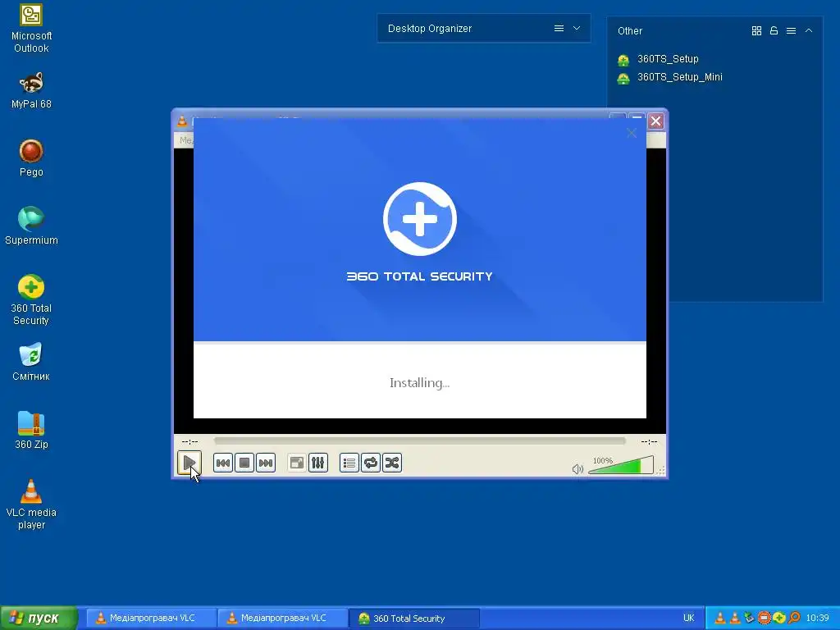Switch Other panel to grid view
840x630 pixels.
pyautogui.click(x=756, y=31)
